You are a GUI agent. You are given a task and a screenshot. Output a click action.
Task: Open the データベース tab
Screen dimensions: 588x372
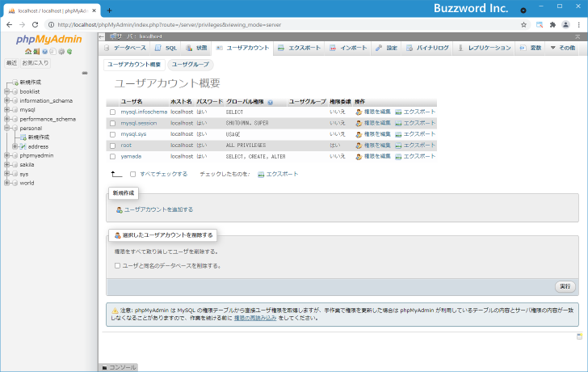point(125,48)
